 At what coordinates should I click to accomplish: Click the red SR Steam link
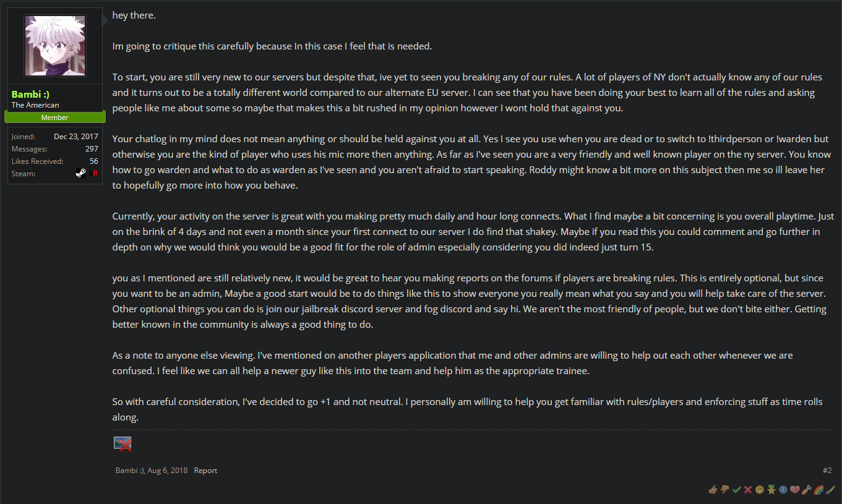click(x=94, y=174)
